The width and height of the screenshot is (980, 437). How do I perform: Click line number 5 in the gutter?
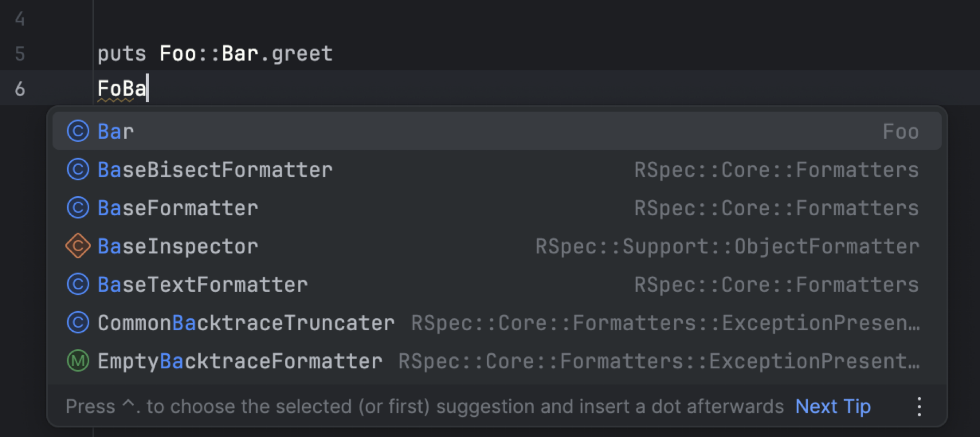tap(20, 53)
